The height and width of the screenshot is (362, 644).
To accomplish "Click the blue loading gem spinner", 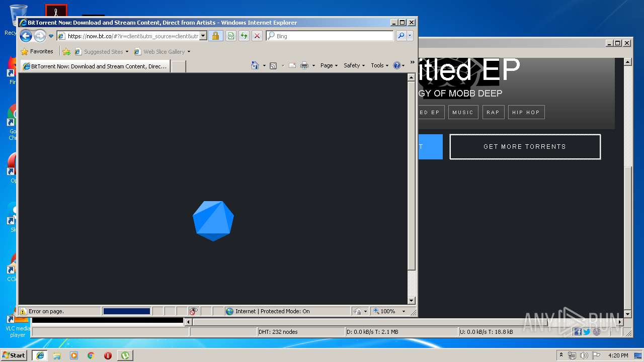I will coord(213,221).
